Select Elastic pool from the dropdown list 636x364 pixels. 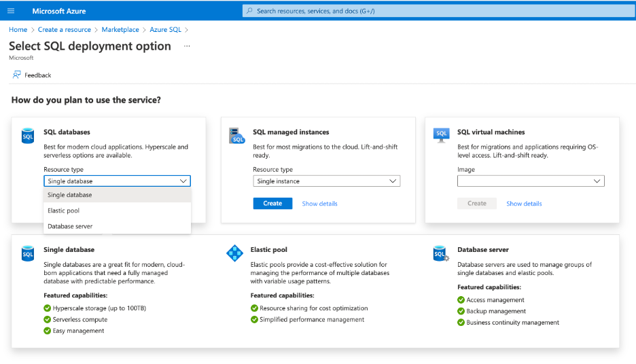64,211
